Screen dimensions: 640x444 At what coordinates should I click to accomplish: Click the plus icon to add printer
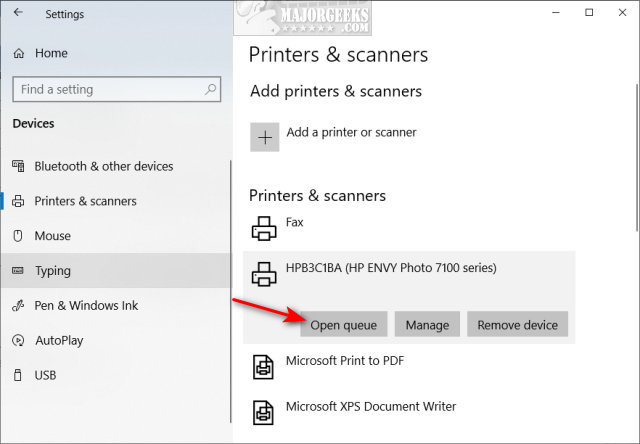264,137
